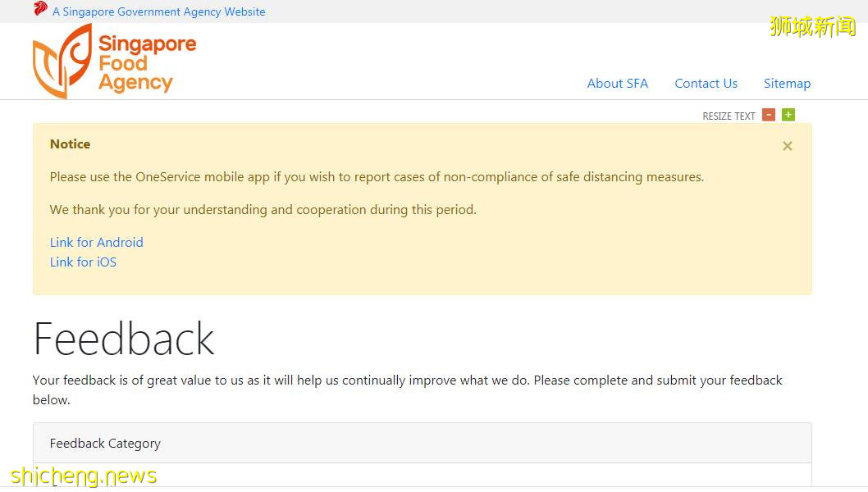Click "A Singapore Government Agency Website" link
Viewport: 868px width, 492px height.
[x=158, y=12]
